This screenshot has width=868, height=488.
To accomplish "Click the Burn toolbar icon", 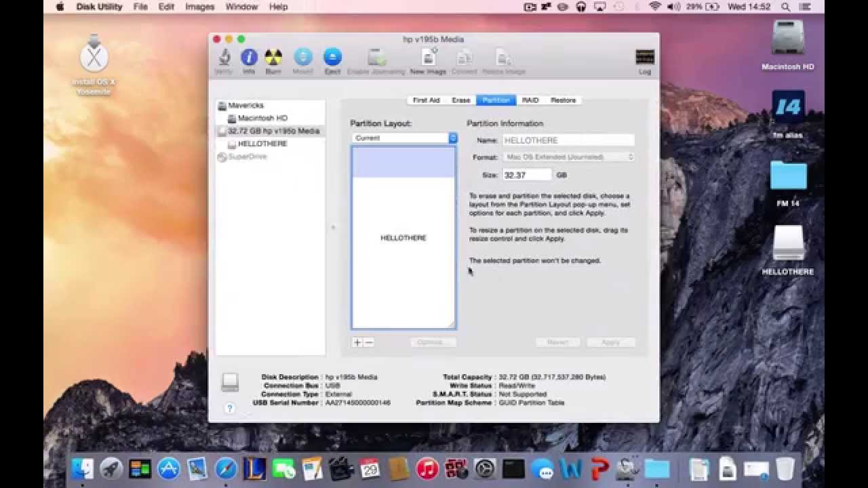I will coord(273,61).
